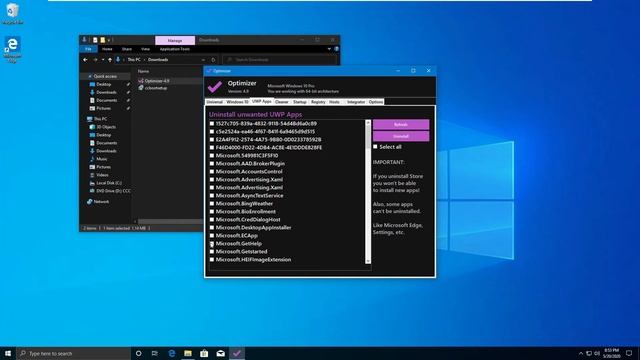Click the Cortana circle icon in taskbar
Image resolution: width=640 pixels, height=360 pixels.
coord(138,353)
